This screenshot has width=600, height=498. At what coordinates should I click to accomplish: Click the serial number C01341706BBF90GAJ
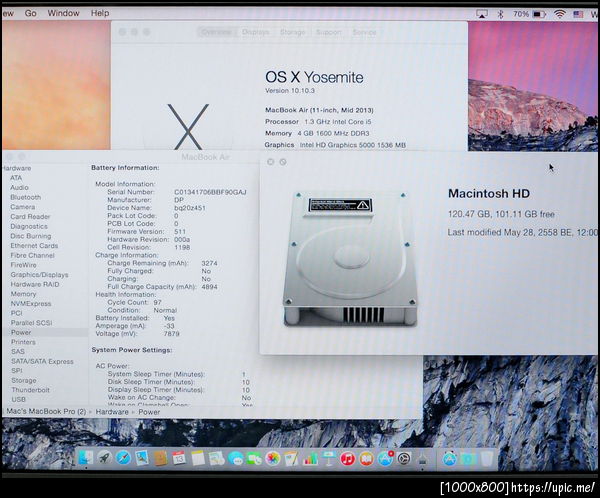tap(210, 192)
